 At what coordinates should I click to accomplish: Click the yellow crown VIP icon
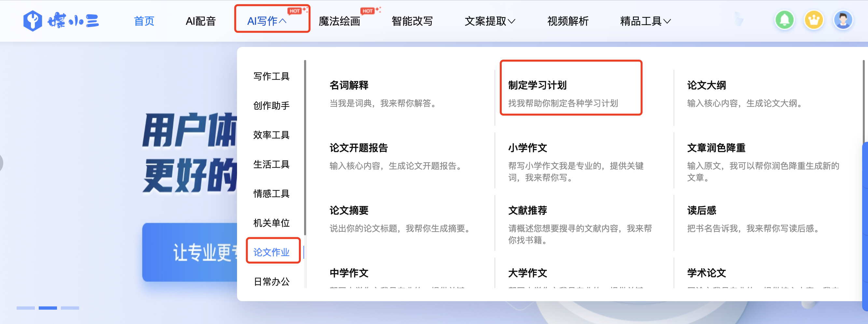[814, 20]
